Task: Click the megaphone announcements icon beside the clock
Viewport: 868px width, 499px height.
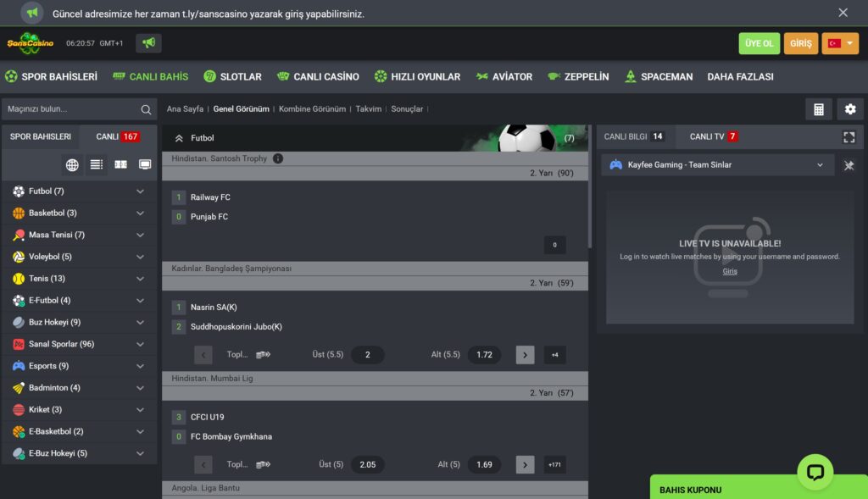Action: click(148, 43)
